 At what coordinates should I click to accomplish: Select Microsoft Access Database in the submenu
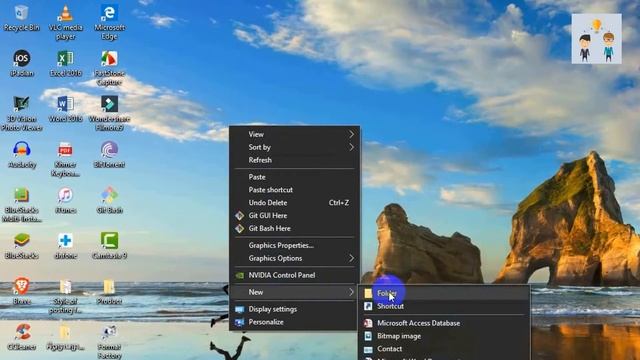coord(444,323)
